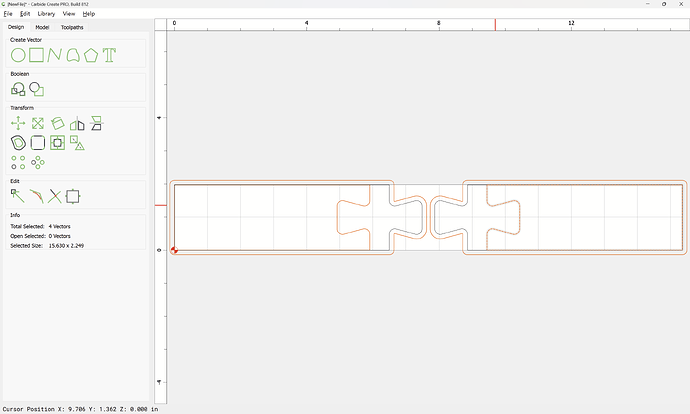Select the Polygon creation tool
This screenshot has width=690, height=414.
tap(91, 55)
